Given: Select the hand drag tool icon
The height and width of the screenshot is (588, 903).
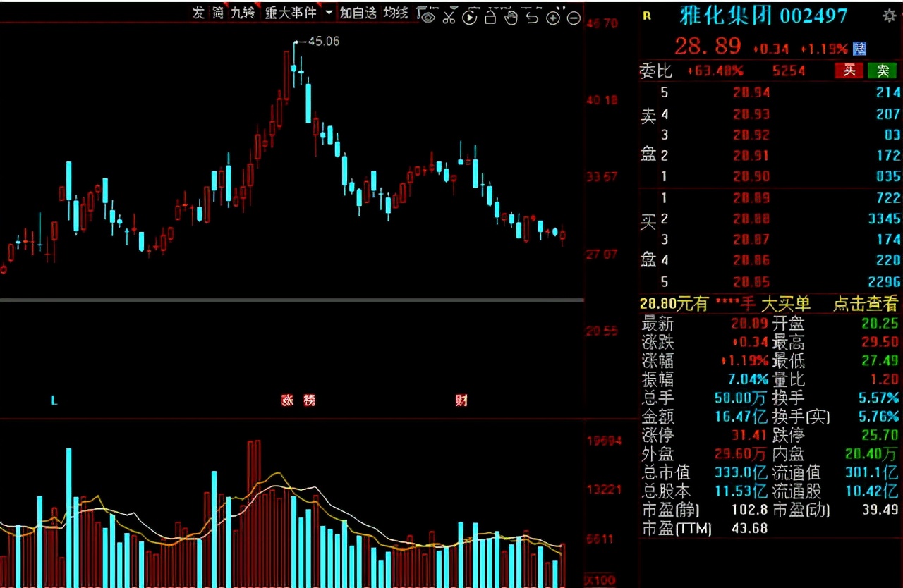Looking at the screenshot, I should [510, 17].
